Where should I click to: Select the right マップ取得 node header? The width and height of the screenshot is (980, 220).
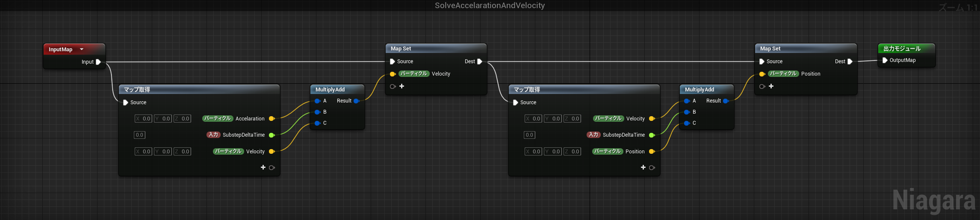pyautogui.click(x=584, y=90)
